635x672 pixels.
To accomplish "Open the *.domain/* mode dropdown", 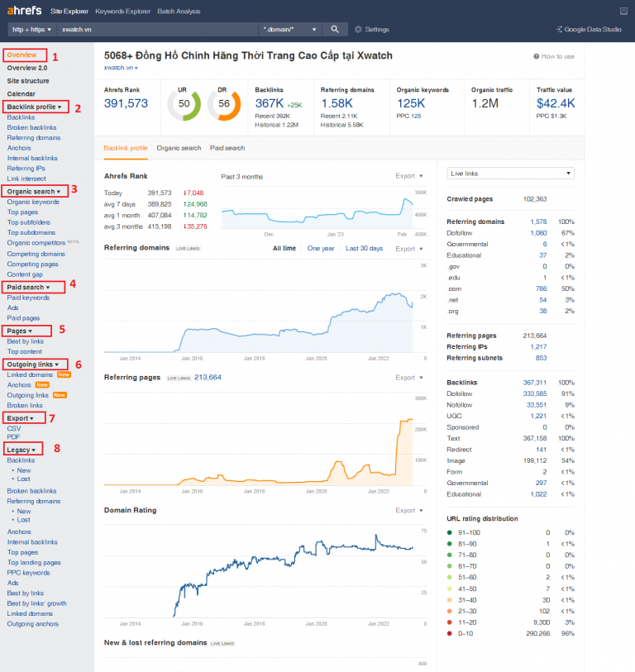I will point(290,29).
